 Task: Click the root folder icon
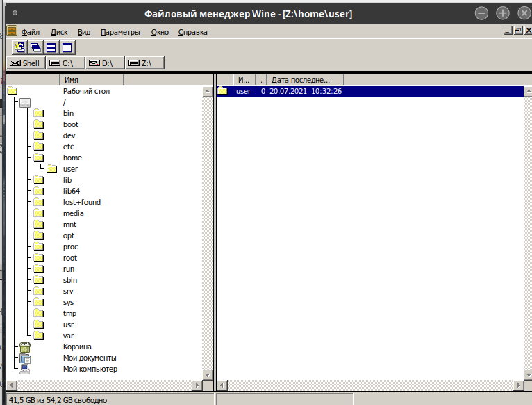click(x=39, y=258)
